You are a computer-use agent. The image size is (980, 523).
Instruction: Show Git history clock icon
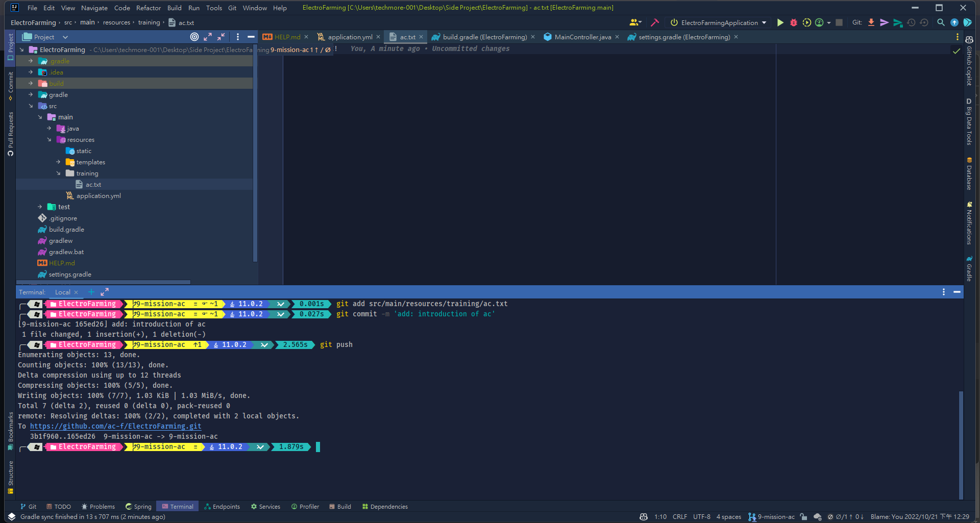(x=911, y=22)
